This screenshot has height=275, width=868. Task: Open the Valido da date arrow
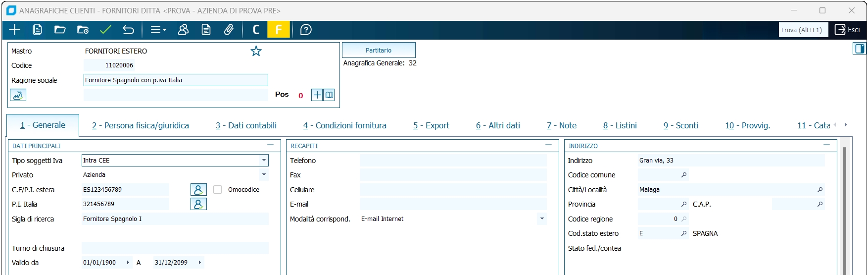click(128, 263)
